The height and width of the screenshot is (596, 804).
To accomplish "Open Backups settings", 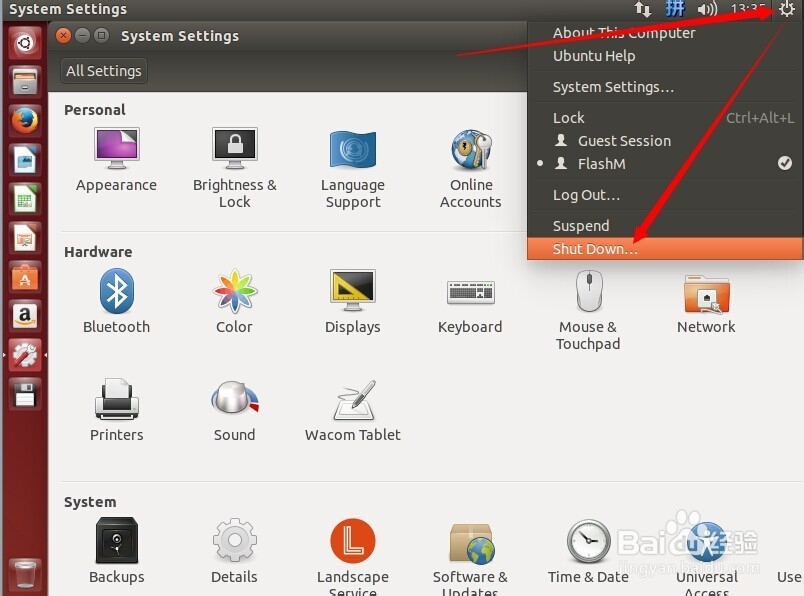I will click(116, 551).
